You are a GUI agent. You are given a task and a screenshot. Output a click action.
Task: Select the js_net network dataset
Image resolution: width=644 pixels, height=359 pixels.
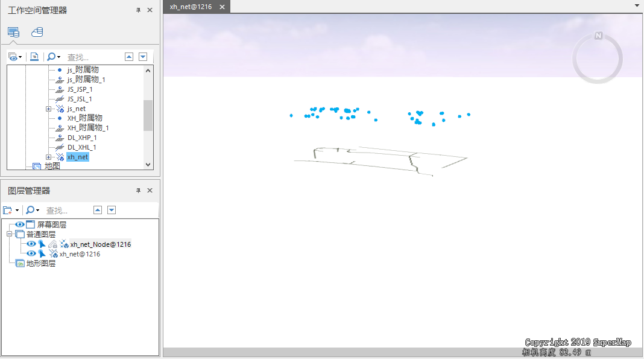pyautogui.click(x=77, y=109)
